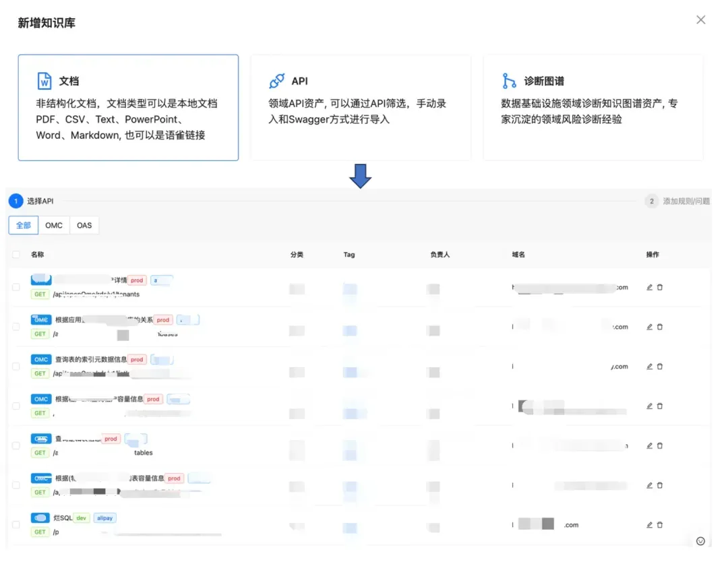Check the 表容量信息 row checkbox
Image resolution: width=728 pixels, height=562 pixels.
click(x=16, y=485)
